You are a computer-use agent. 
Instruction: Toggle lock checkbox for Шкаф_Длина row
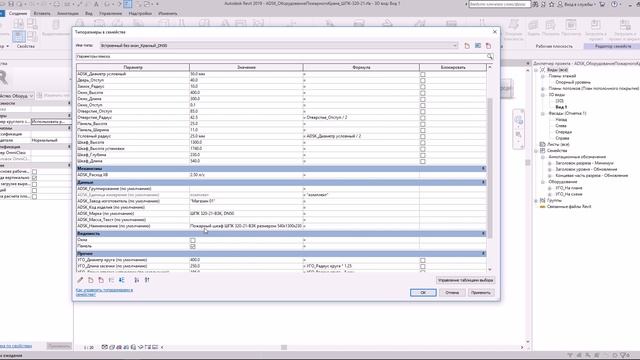tap(422, 161)
